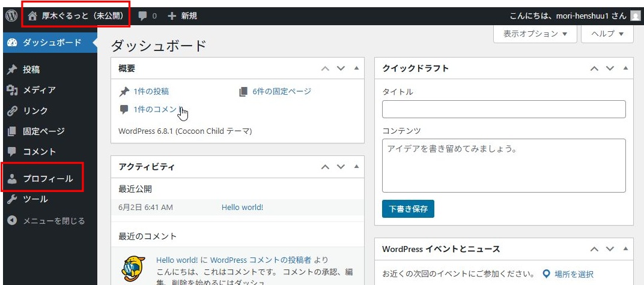Click the メニューを閉じる collapse icon
Image resolution: width=644 pixels, height=285 pixels.
tap(12, 221)
